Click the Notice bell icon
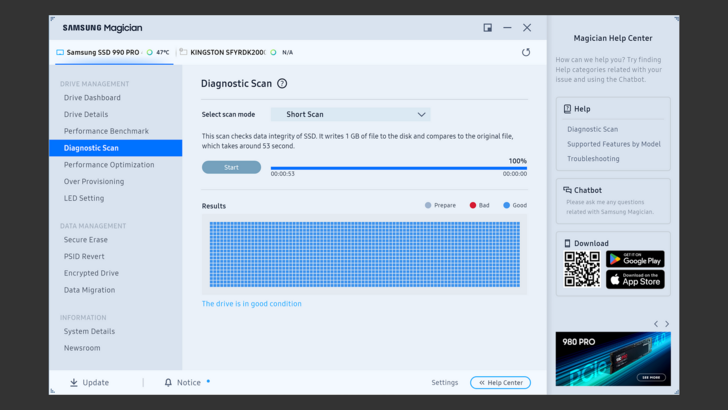This screenshot has width=728, height=410. click(168, 382)
